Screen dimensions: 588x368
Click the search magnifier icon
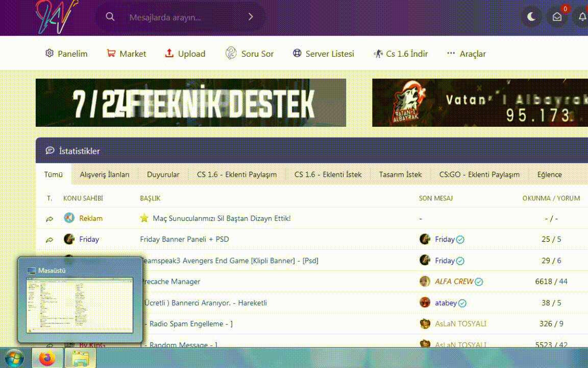(x=110, y=17)
